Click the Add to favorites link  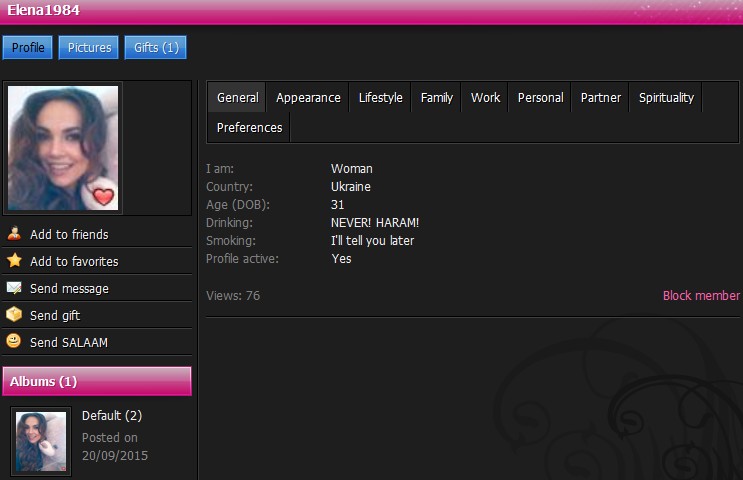tap(74, 262)
